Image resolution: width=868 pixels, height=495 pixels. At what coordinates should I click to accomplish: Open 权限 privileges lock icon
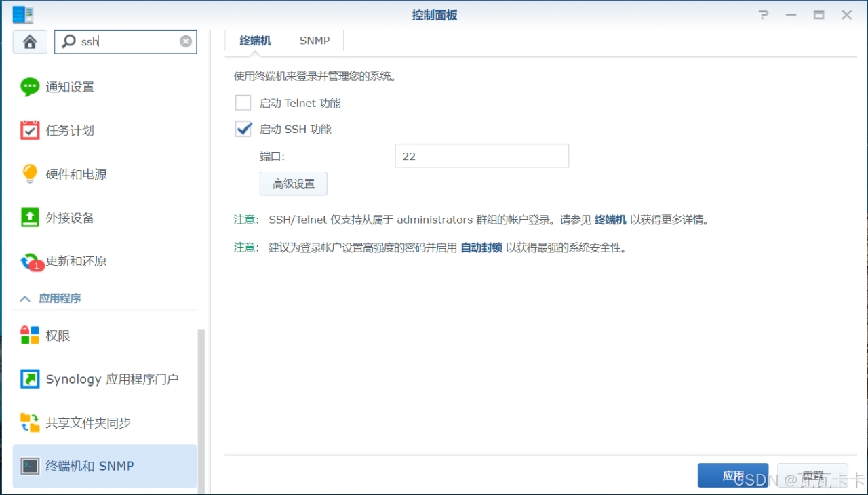coord(30,336)
